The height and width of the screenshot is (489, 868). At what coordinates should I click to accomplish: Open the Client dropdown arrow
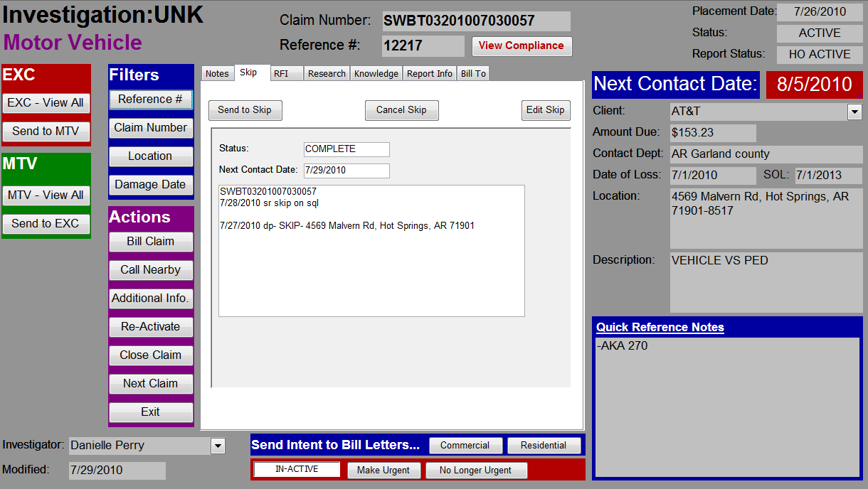pyautogui.click(x=854, y=112)
